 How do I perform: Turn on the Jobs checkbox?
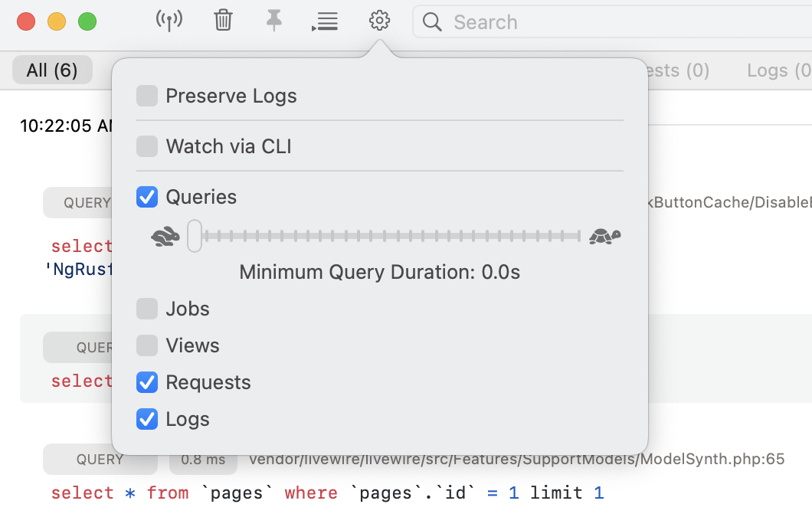click(x=147, y=309)
